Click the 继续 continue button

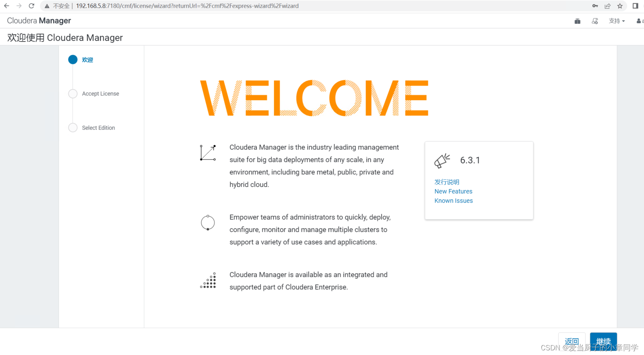click(603, 342)
